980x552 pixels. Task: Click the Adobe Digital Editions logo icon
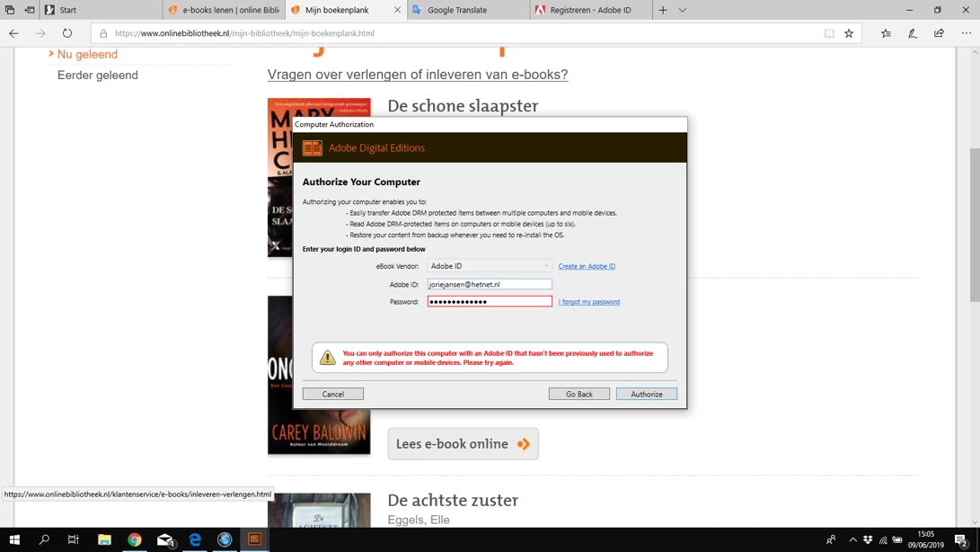click(312, 147)
